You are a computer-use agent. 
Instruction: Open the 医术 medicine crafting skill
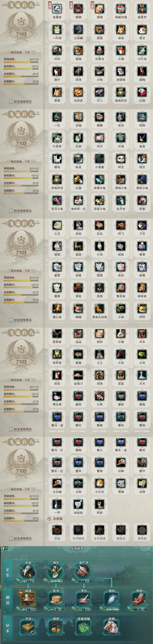click(x=56, y=600)
